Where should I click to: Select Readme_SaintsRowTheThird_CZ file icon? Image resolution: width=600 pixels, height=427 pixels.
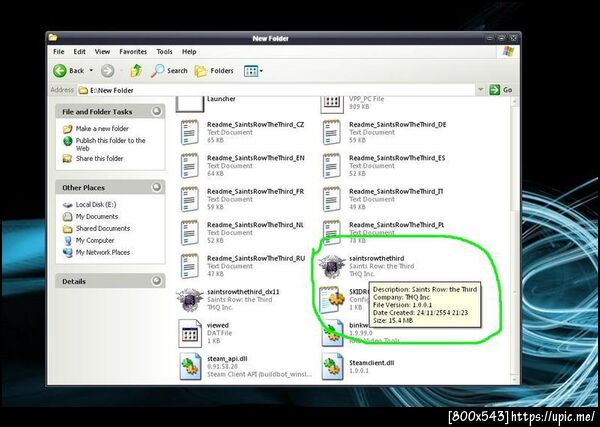click(190, 132)
